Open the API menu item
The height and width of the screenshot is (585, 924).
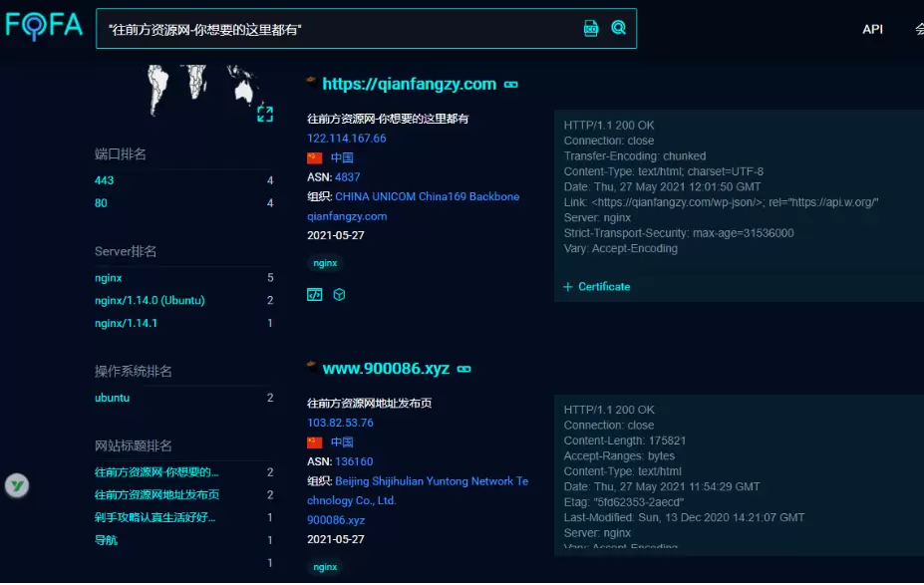(x=873, y=29)
